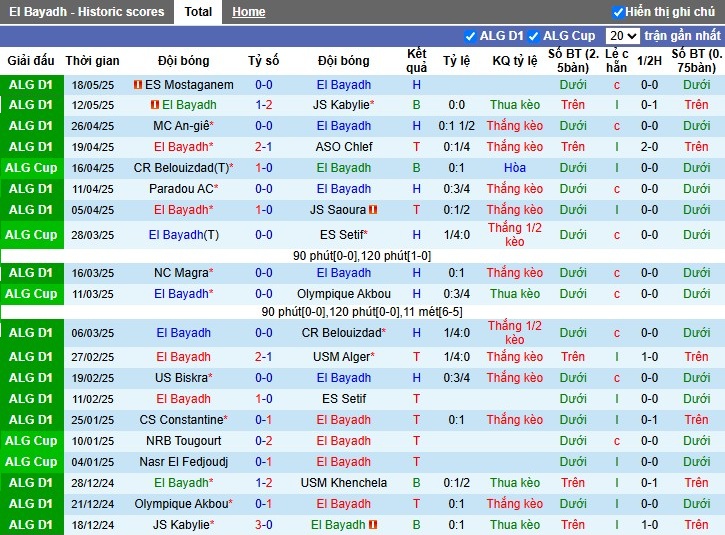Click ALG D1 badge in 18/05/25 row
This screenshot has height=535, width=725.
pos(31,85)
